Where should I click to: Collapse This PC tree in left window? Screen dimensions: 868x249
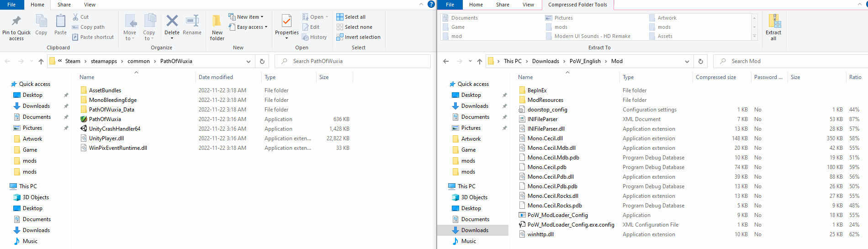[5, 186]
